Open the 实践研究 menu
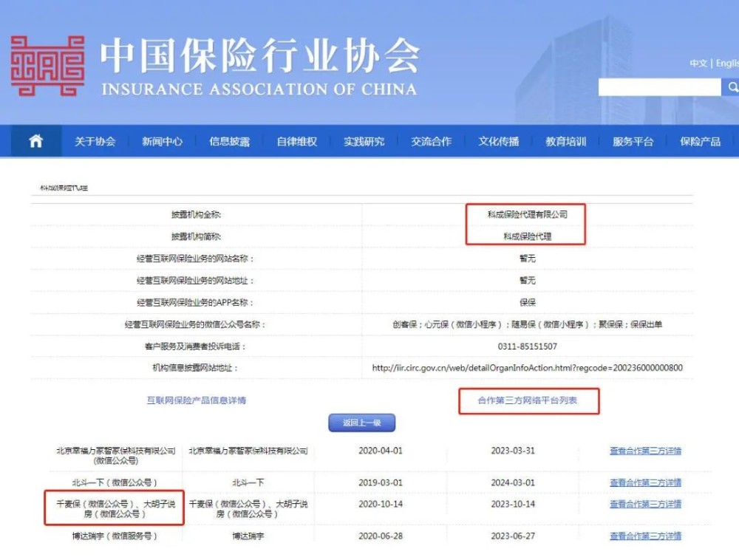 (364, 141)
